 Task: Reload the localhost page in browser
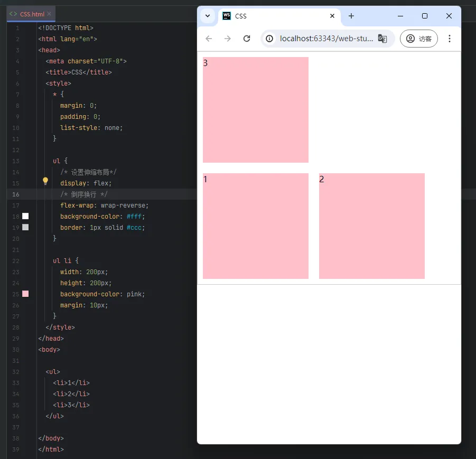(x=246, y=39)
